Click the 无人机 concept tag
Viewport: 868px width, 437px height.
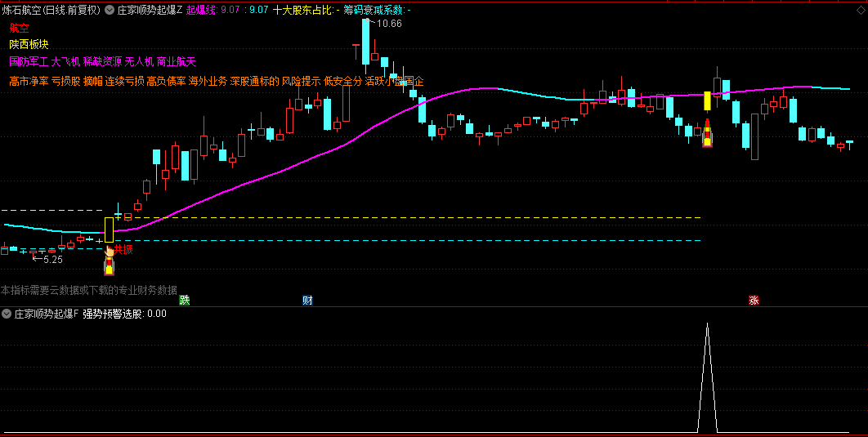click(140, 61)
